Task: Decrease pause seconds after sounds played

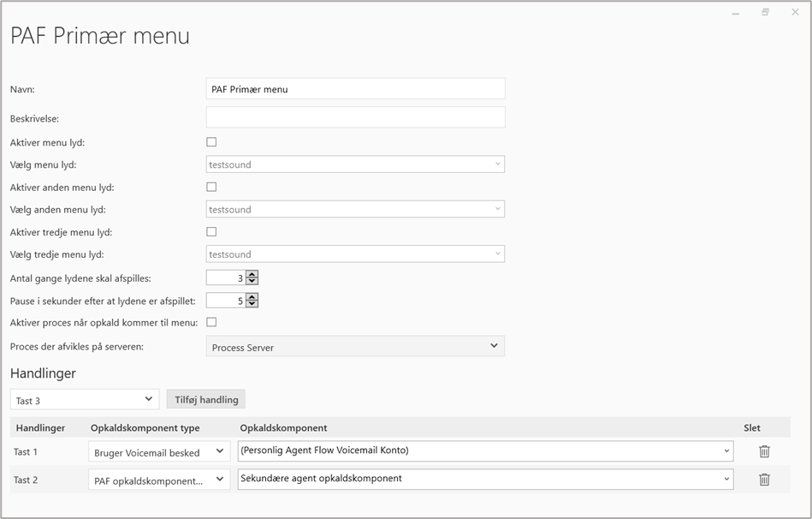Action: coord(252,304)
